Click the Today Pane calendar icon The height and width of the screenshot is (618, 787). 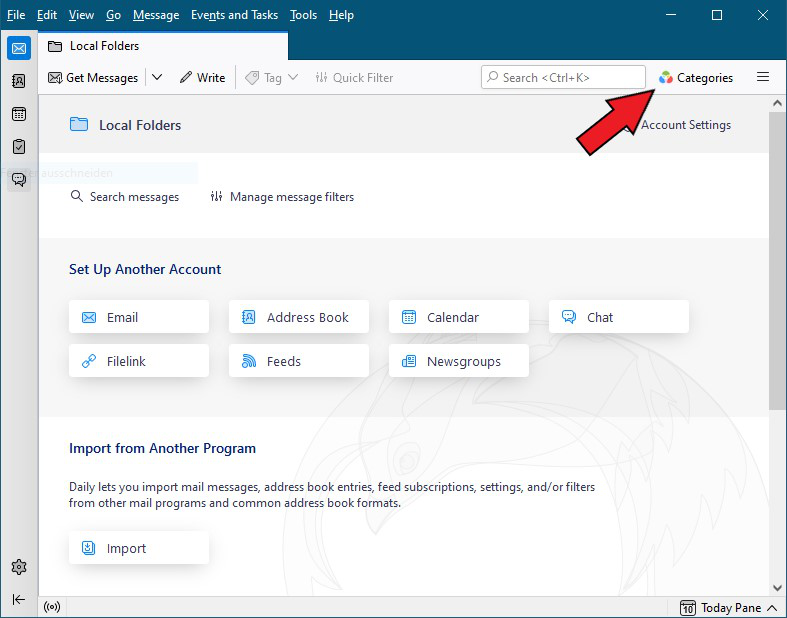688,608
